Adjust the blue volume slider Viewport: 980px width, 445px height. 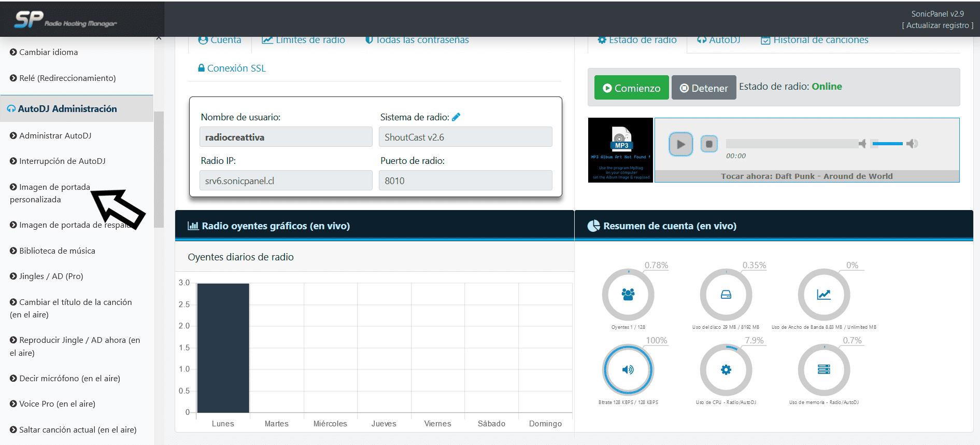pyautogui.click(x=887, y=144)
